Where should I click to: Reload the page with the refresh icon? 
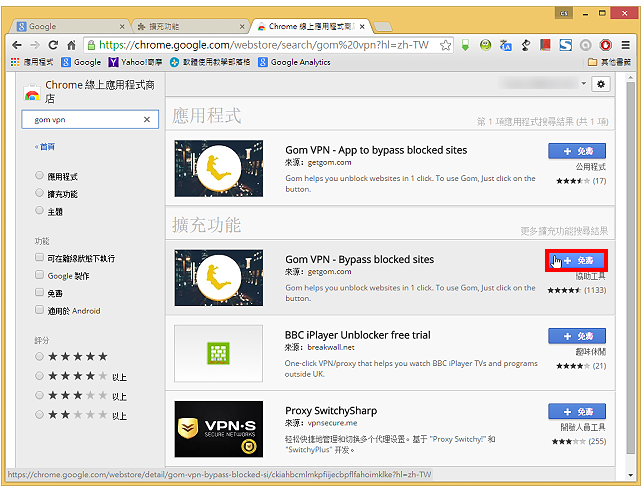53,45
